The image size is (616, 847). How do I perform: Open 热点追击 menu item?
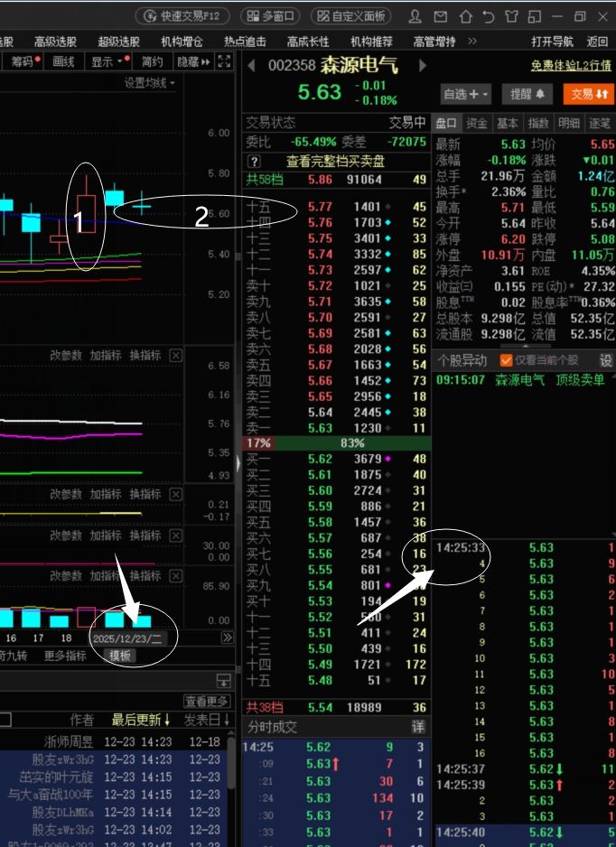pos(246,42)
